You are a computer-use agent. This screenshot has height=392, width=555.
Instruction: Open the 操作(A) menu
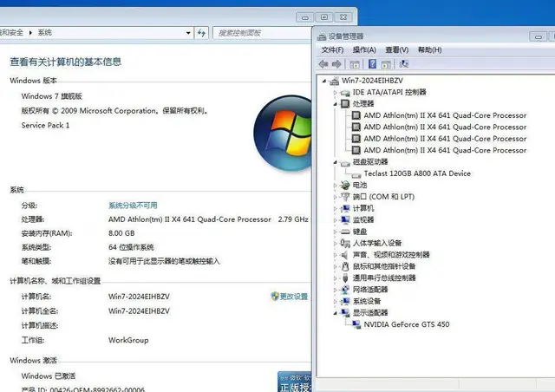tap(364, 50)
